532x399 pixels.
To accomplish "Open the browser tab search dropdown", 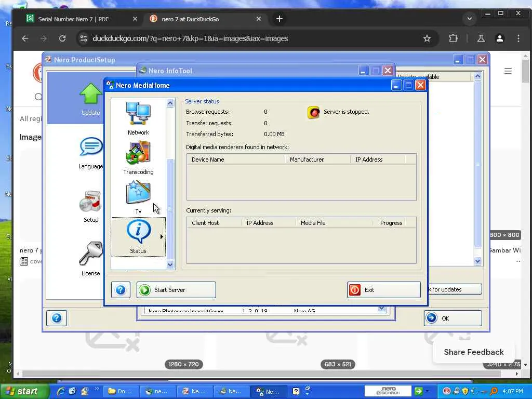I will tap(470, 19).
